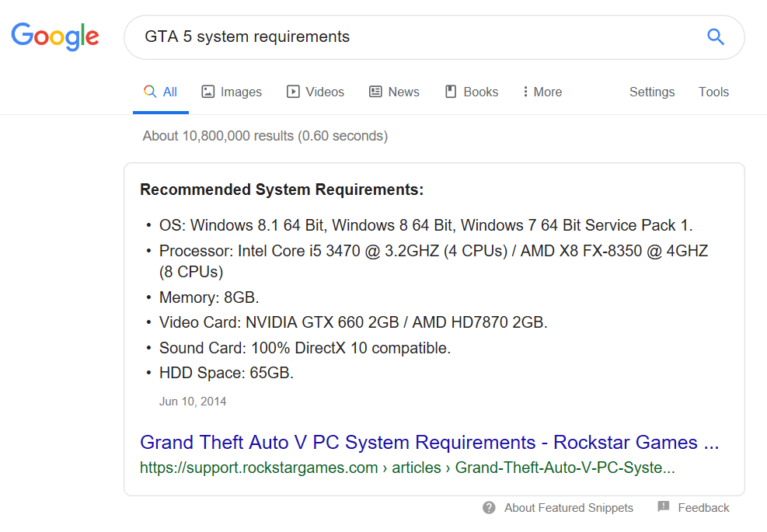Viewport: 767px width, 532px height.
Task: Click the support.rockstargames.com URL
Action: click(x=407, y=468)
